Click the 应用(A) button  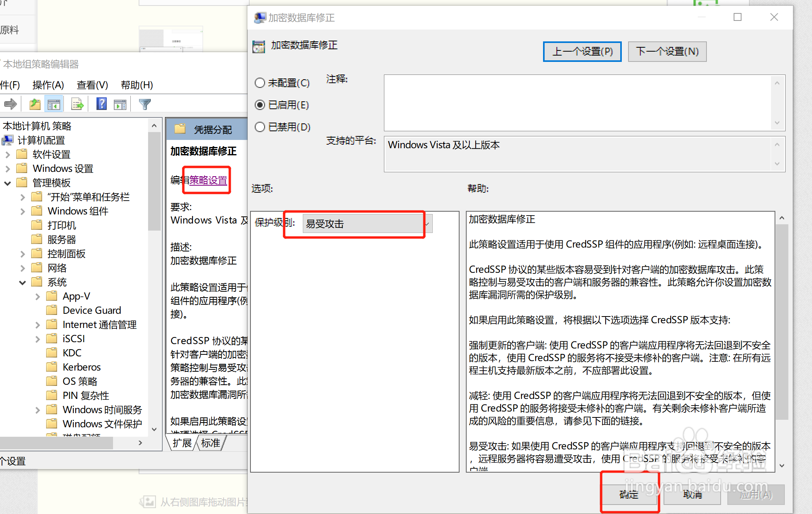coord(756,494)
